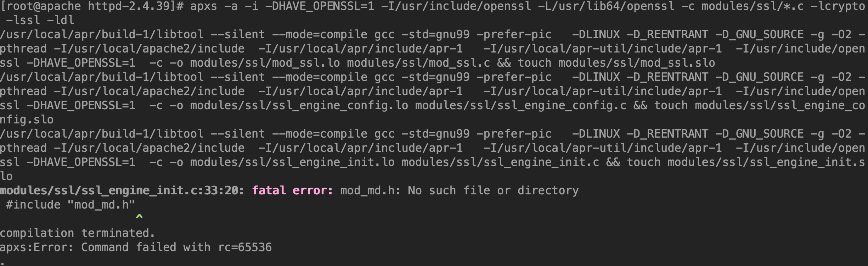Click the root@apache shell prompt

pyautogui.click(x=92, y=6)
